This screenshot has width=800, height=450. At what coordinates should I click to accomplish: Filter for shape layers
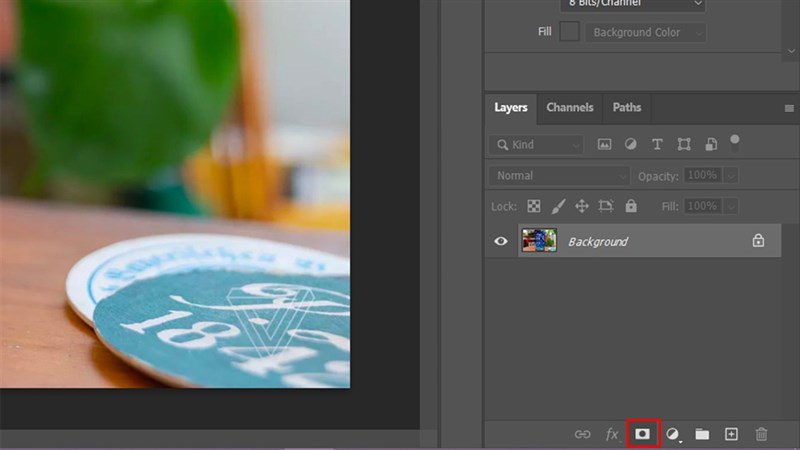(684, 144)
